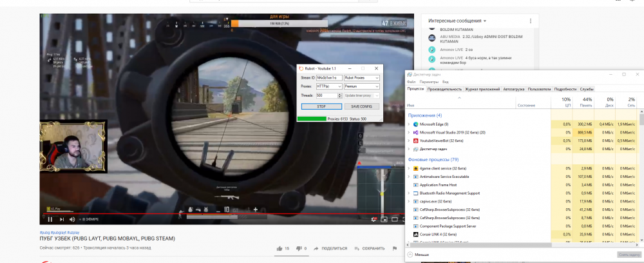Click ПОДЕЛИТЬСЯ share button
644x263 pixels.
point(330,248)
